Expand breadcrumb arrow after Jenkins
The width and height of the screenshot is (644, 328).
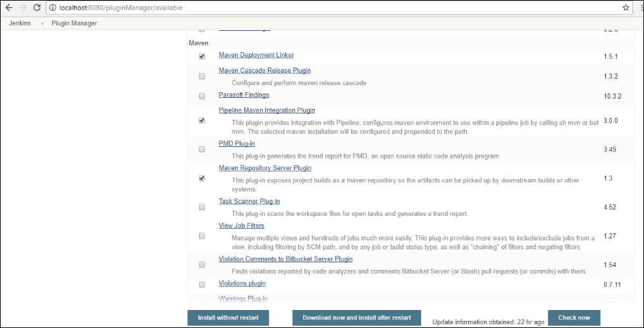(x=42, y=23)
